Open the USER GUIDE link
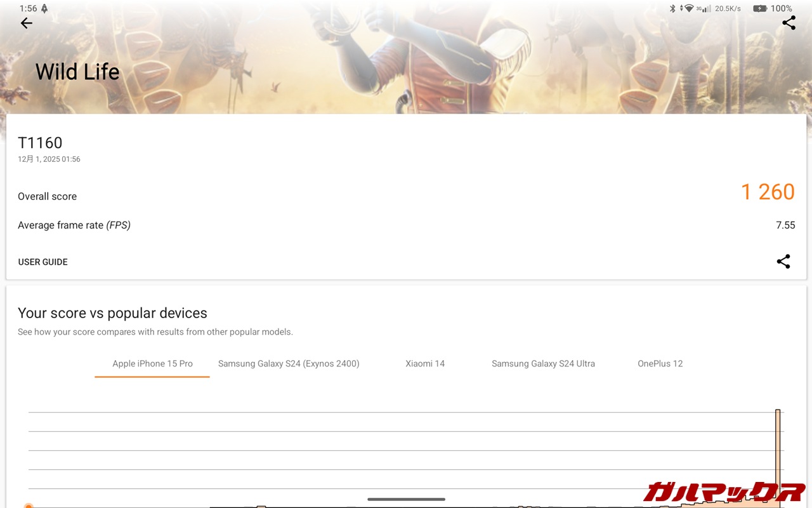The height and width of the screenshot is (508, 812). tap(43, 262)
